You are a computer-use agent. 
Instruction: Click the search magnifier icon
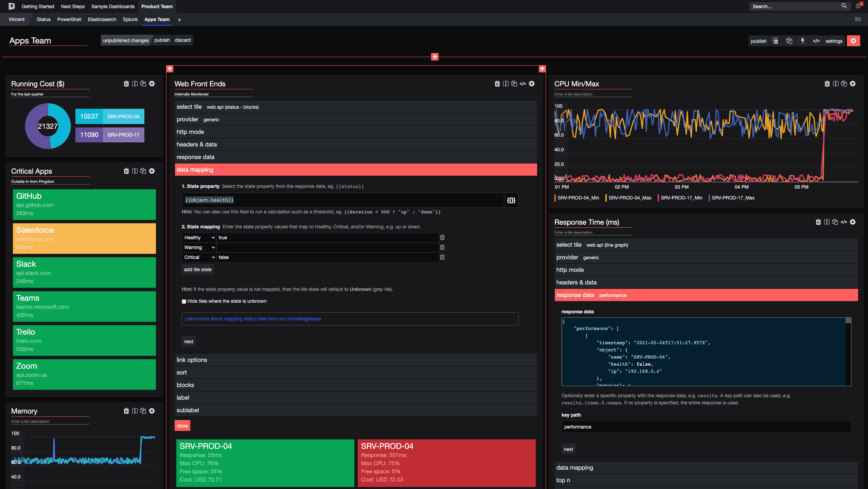tap(844, 6)
